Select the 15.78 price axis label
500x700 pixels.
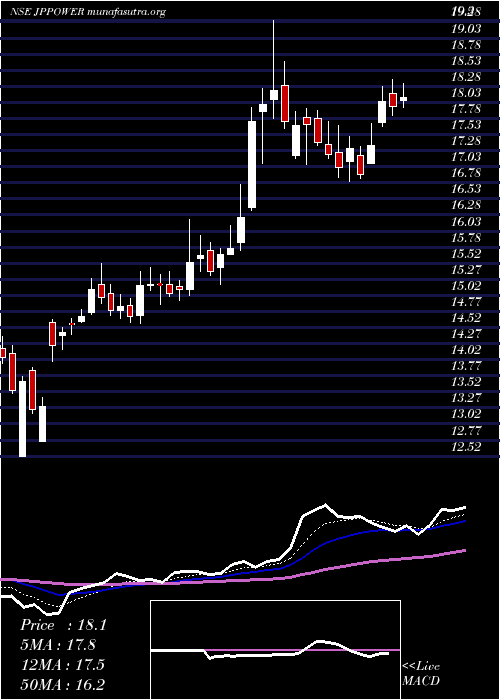[466, 238]
